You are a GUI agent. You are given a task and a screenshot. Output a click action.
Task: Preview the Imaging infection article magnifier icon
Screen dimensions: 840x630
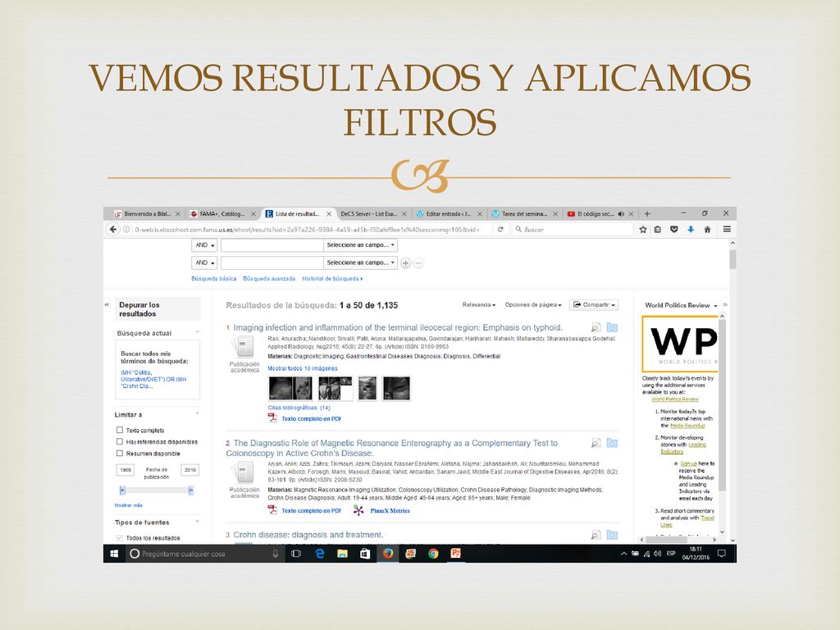[x=596, y=327]
